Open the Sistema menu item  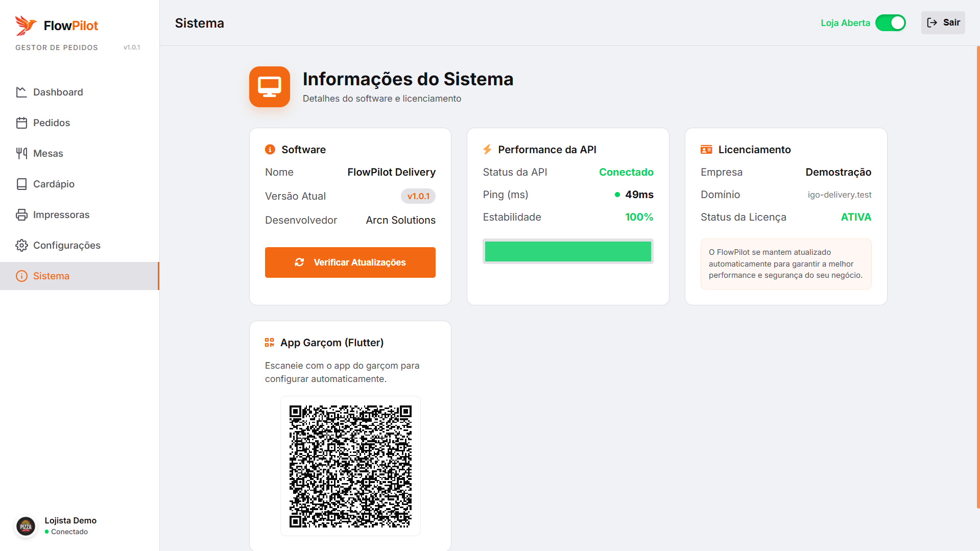tap(51, 276)
